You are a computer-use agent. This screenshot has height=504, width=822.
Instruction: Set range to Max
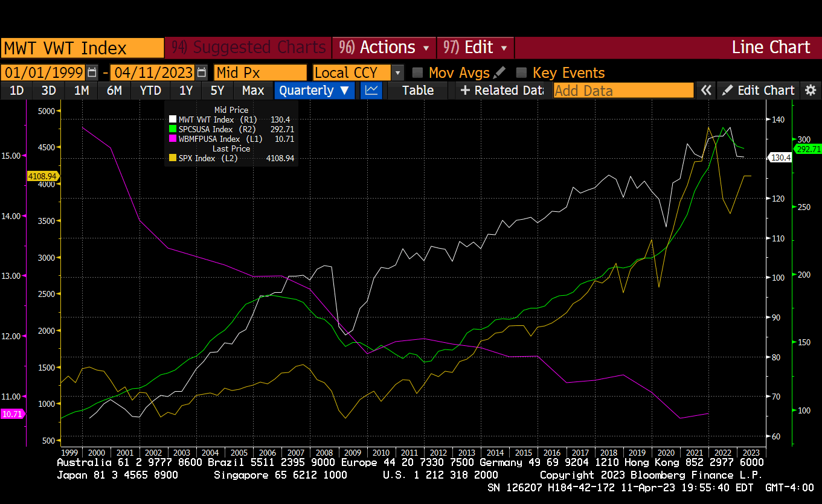coord(253,91)
